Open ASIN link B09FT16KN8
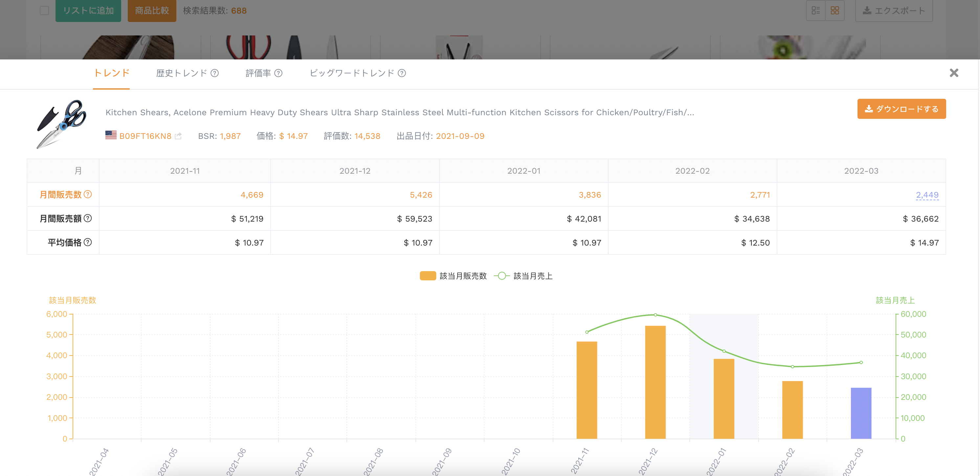The height and width of the screenshot is (476, 980). [145, 136]
